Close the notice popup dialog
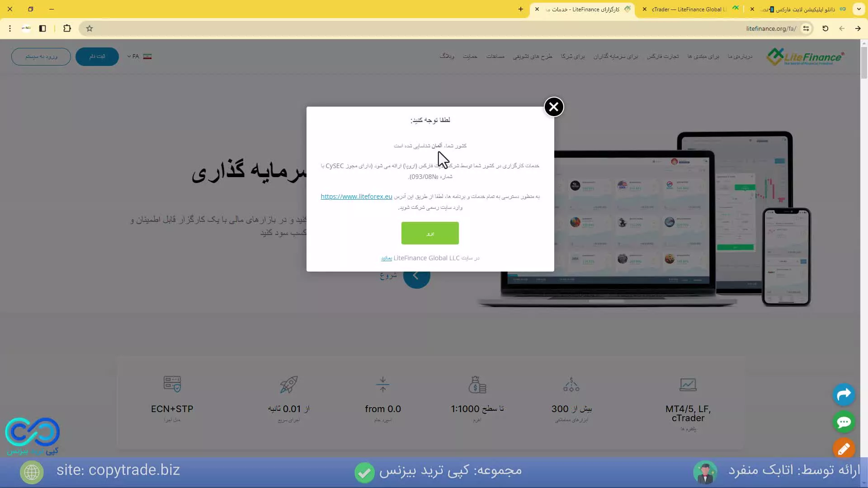868x488 pixels. point(553,107)
